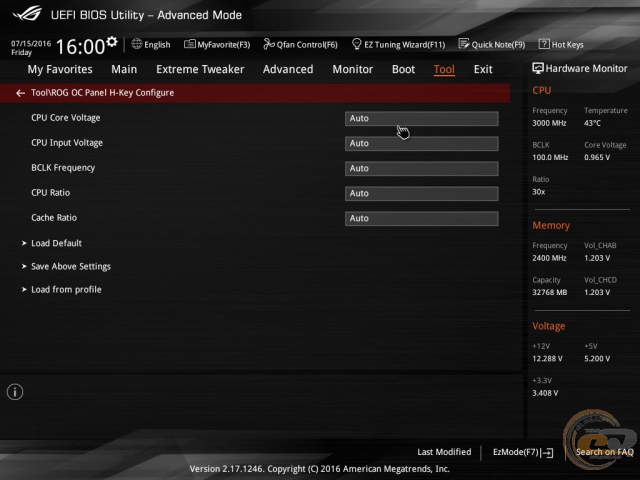The width and height of the screenshot is (640, 480).
Task: Open Quick Note(F9)
Action: tap(492, 44)
